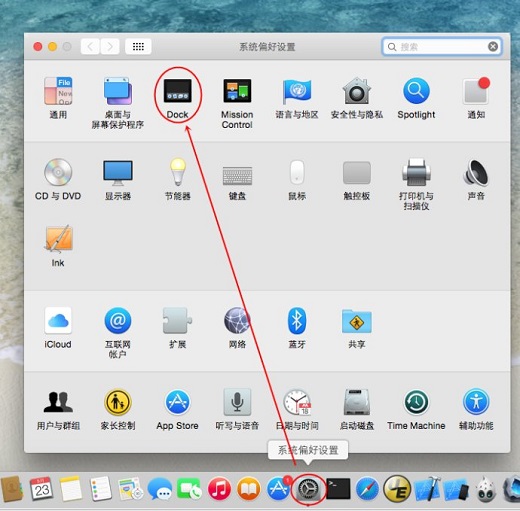The height and width of the screenshot is (511, 520).
Task: Open Users & Groups (用户与群组) pane
Action: pos(58,410)
